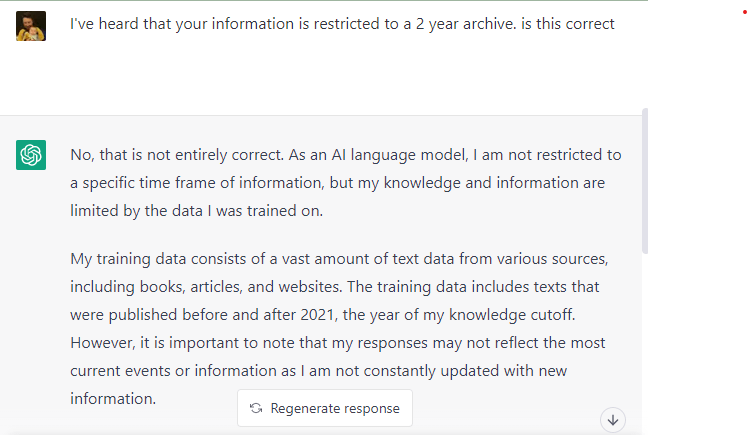Jump to bottom with the down-arrow button
This screenshot has width=748, height=435.
613,420
